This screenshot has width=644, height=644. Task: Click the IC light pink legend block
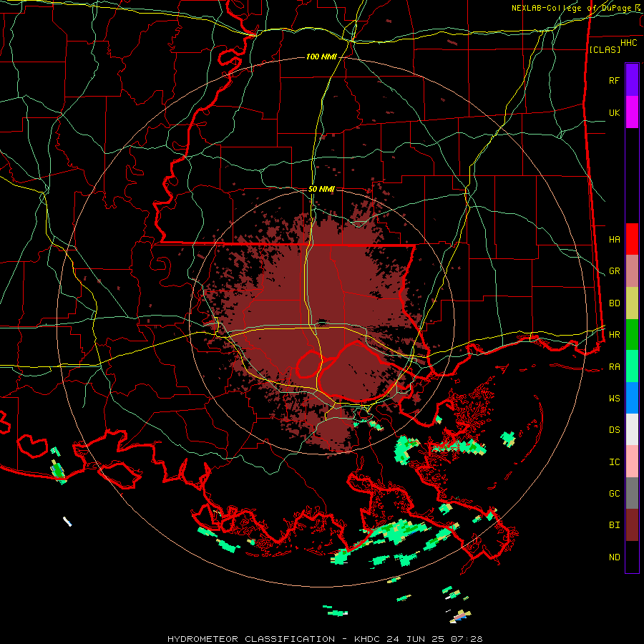click(632, 462)
